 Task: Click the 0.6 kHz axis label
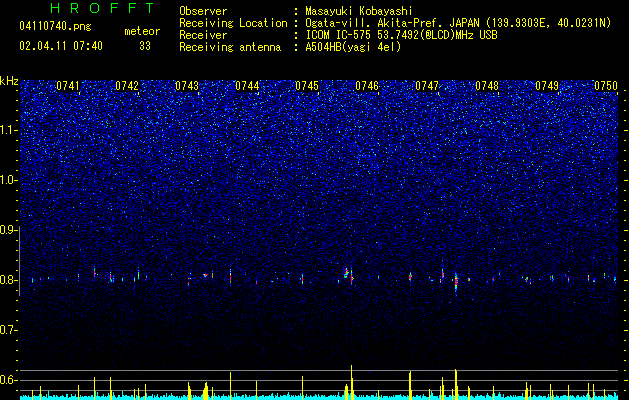9,380
